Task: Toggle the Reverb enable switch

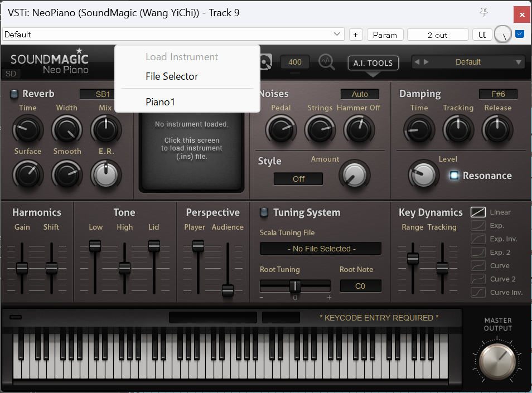Action: 14,94
